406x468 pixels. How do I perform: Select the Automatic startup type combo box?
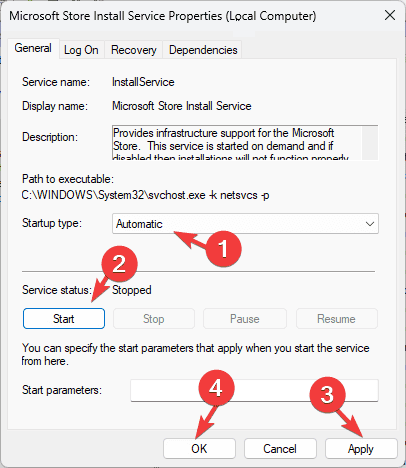pos(245,224)
